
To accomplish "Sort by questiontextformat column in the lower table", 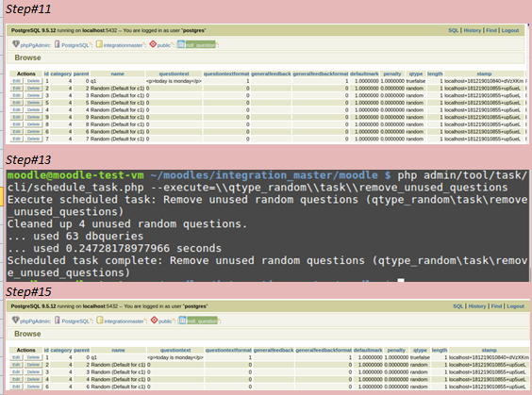I will (228, 350).
